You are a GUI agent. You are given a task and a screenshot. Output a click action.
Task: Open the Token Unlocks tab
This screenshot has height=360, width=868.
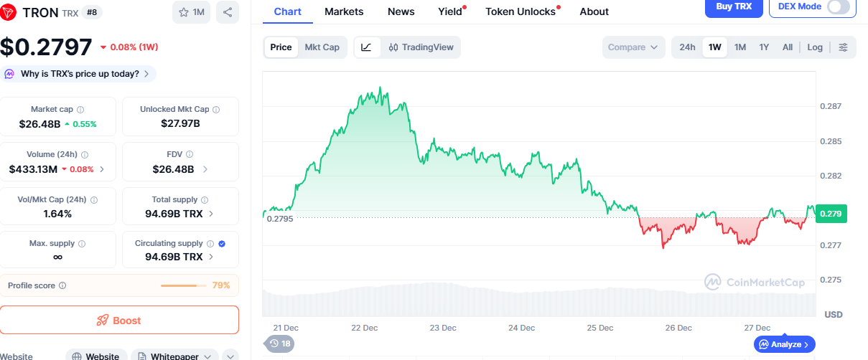(x=521, y=11)
